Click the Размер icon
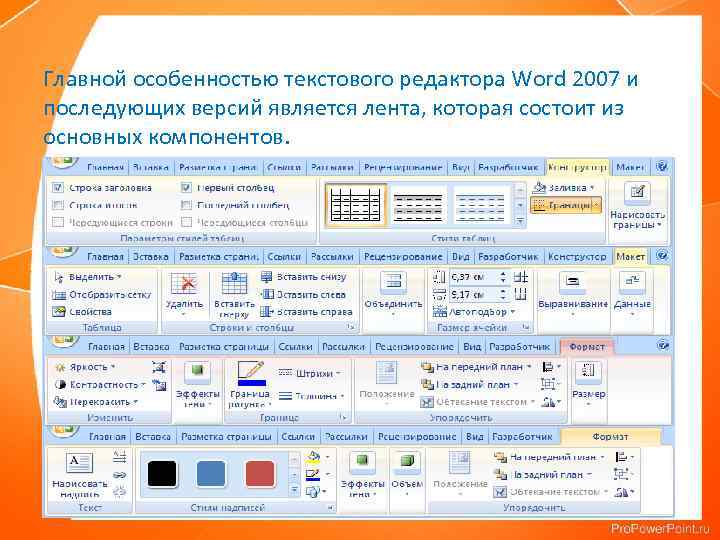This screenshot has width=720, height=540. coord(588,373)
